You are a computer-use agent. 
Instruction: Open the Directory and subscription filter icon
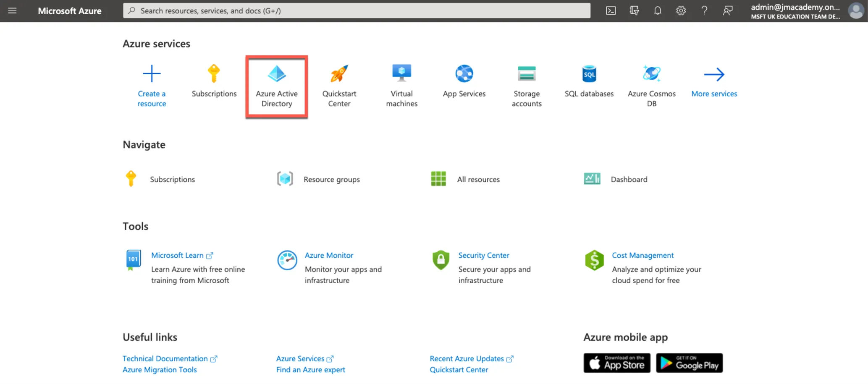[634, 10]
